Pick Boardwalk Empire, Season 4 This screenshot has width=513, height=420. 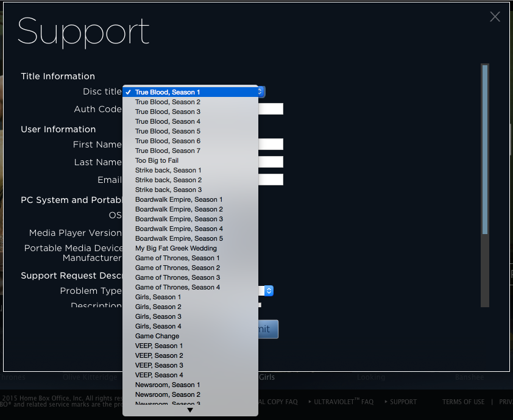tap(191, 229)
